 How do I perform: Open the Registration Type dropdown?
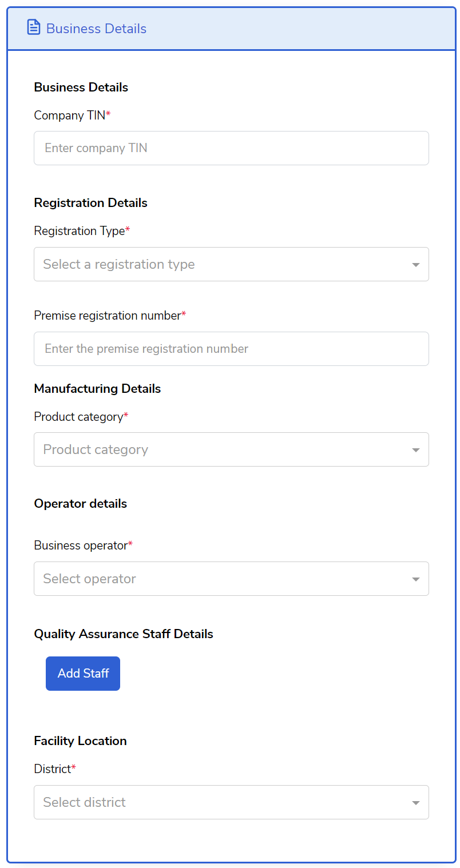tap(223, 264)
